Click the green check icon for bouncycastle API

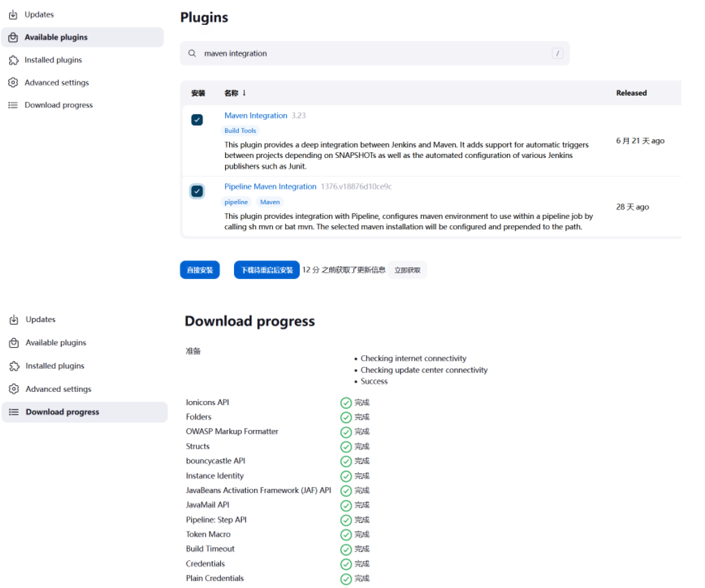pos(346,462)
